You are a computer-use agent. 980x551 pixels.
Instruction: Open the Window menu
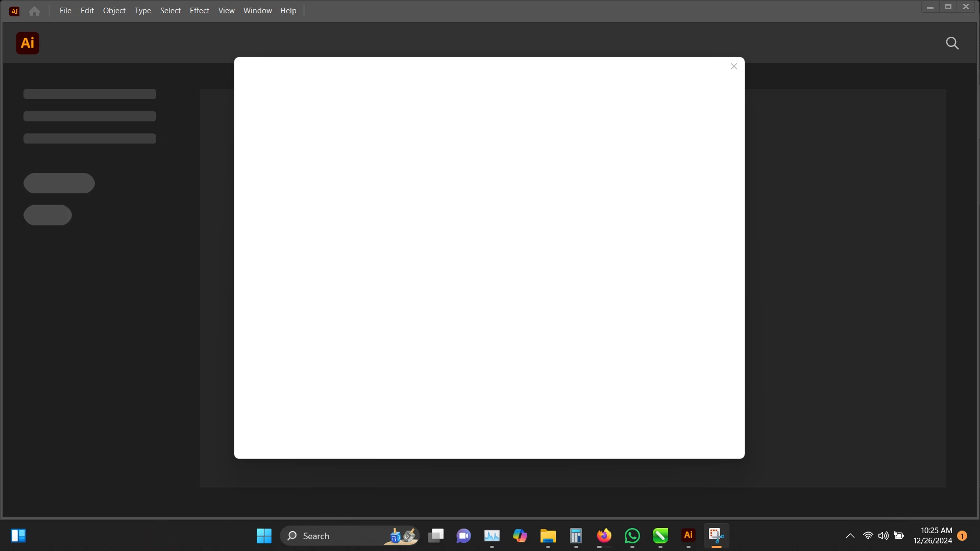pyautogui.click(x=257, y=11)
